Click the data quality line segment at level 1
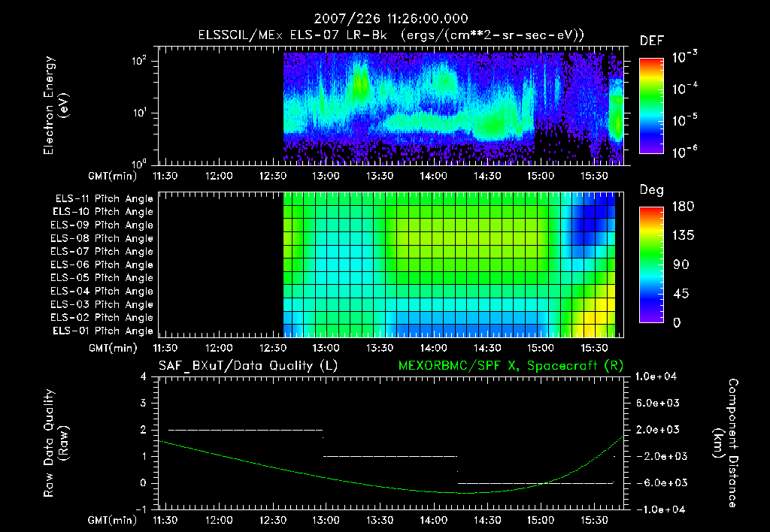This screenshot has height=532, width=770. point(390,456)
